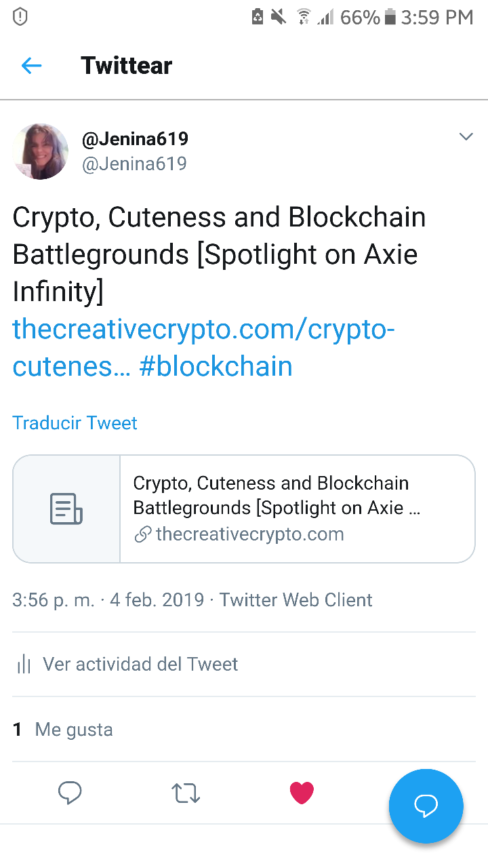The image size is (488, 868).
Task: Open the Jenina619 profile picture
Action: point(41,151)
